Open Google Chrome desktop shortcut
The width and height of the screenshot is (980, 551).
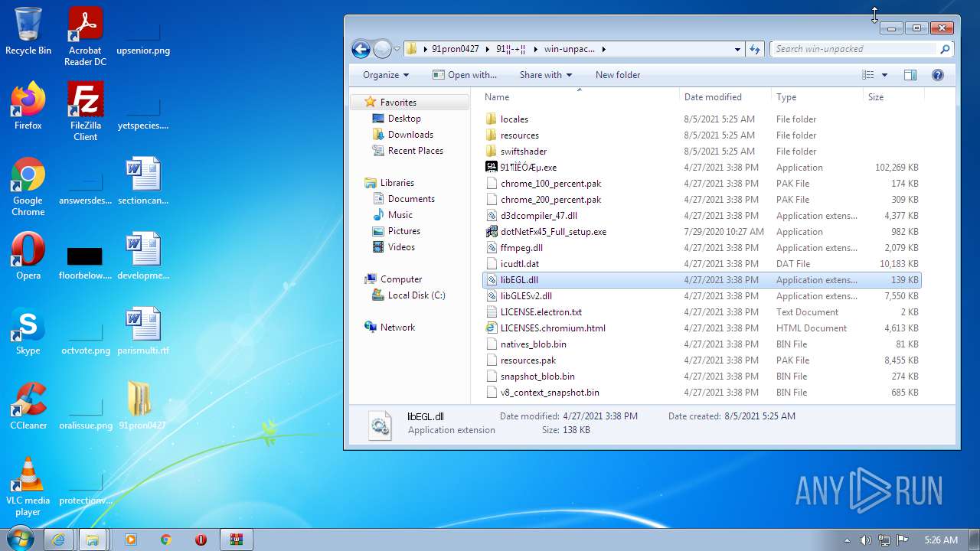click(28, 187)
